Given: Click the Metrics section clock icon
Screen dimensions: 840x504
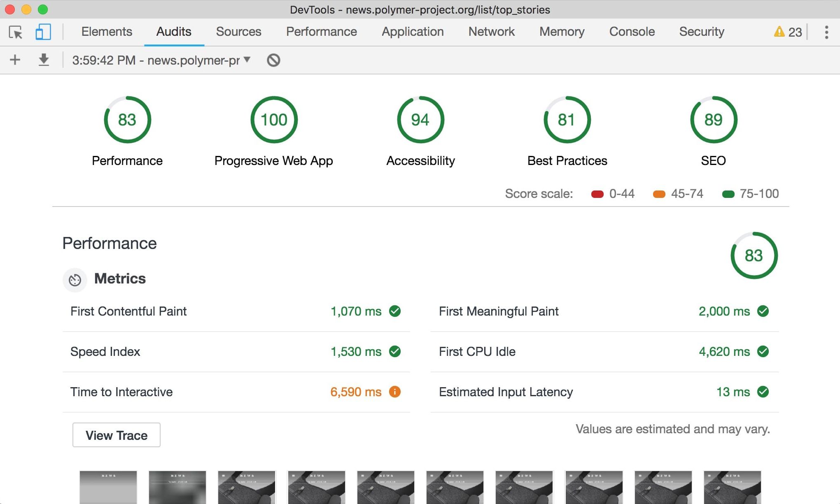Looking at the screenshot, I should click(x=75, y=278).
